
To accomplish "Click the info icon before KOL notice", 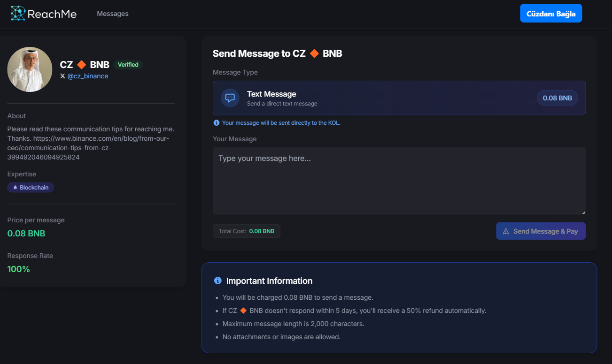I will pos(217,123).
